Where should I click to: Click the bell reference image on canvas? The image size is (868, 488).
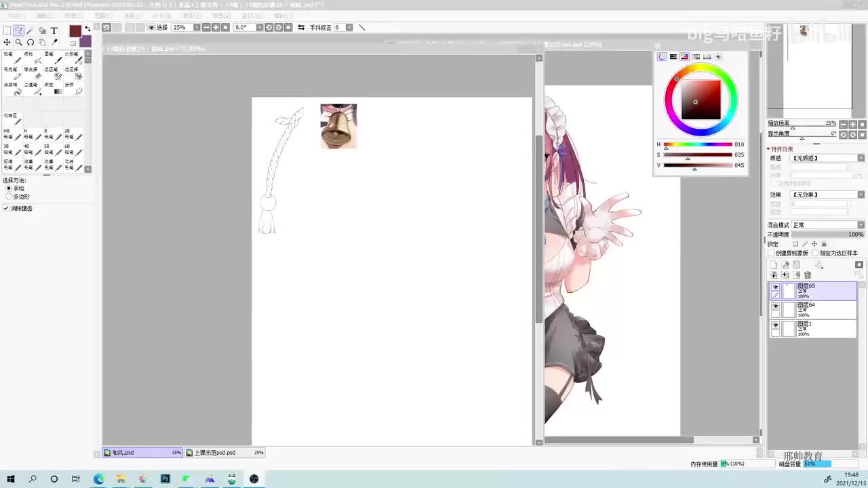[338, 126]
